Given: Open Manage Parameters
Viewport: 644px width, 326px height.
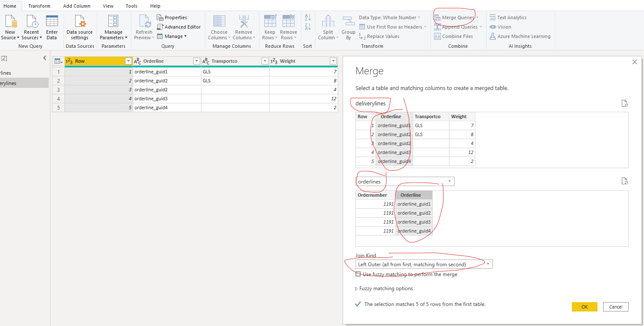Looking at the screenshot, I should 114,27.
